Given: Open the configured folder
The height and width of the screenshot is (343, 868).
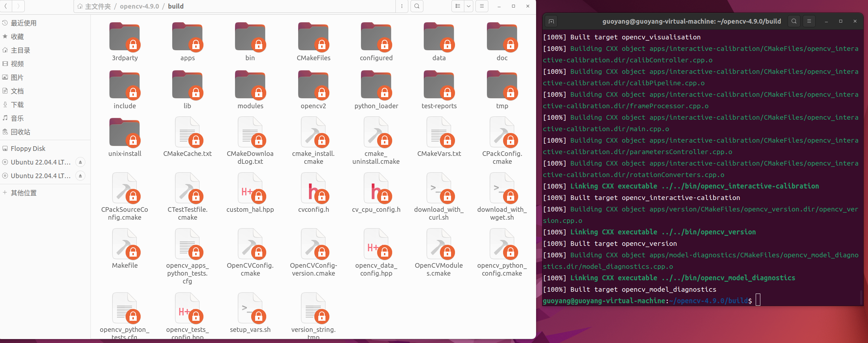Looking at the screenshot, I should (376, 42).
